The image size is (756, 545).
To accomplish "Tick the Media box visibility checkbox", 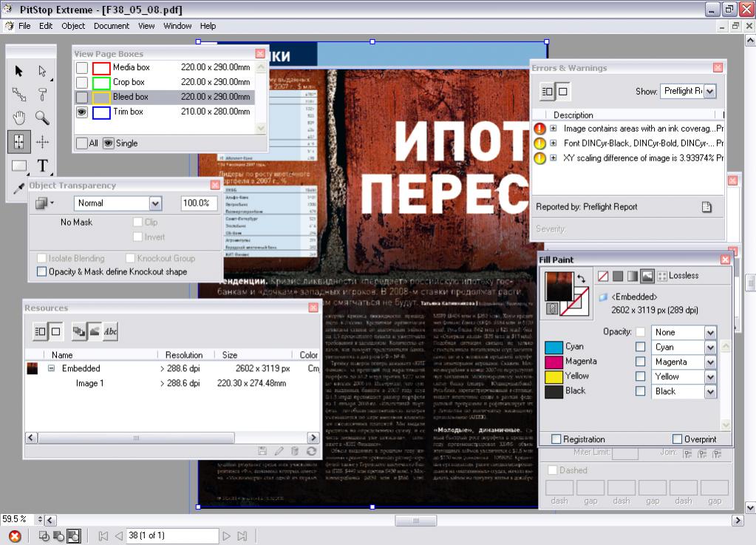I will click(82, 67).
